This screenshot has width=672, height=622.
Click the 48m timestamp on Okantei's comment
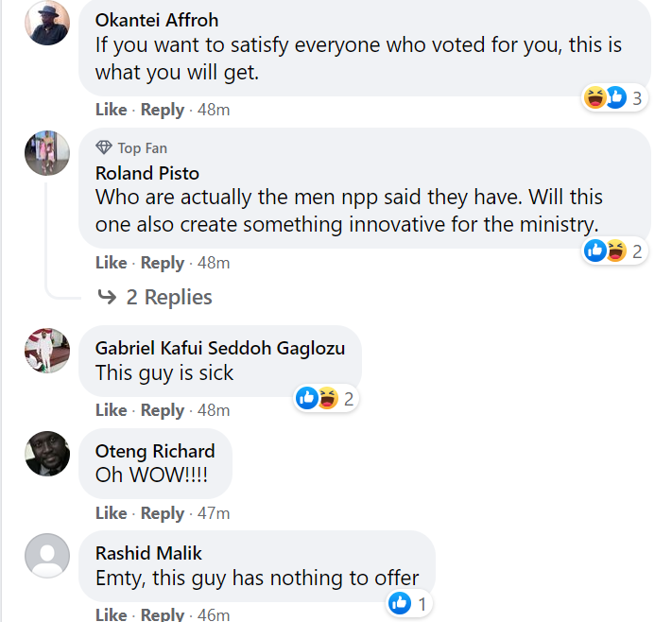[x=214, y=110]
